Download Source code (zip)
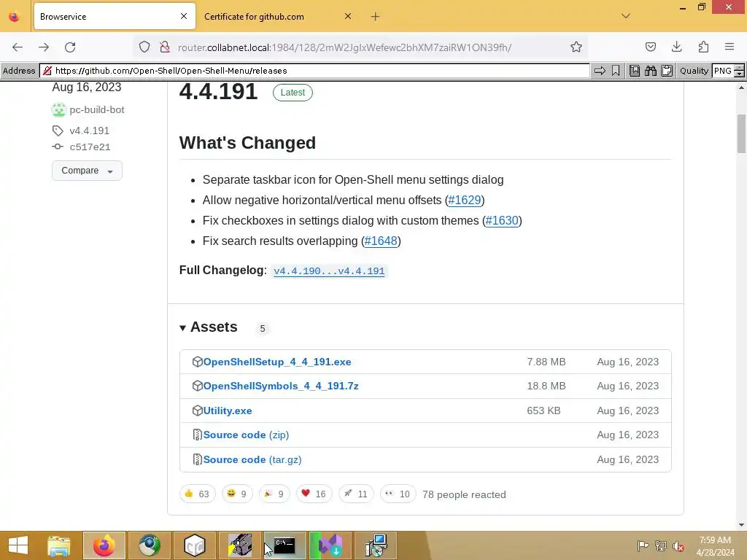The width and height of the screenshot is (747, 560). coord(247,435)
